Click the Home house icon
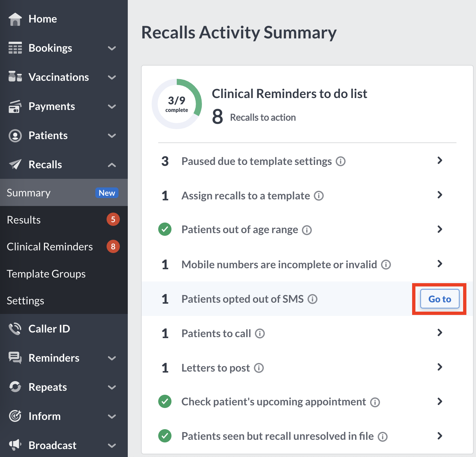The image size is (476, 457). (x=15, y=19)
